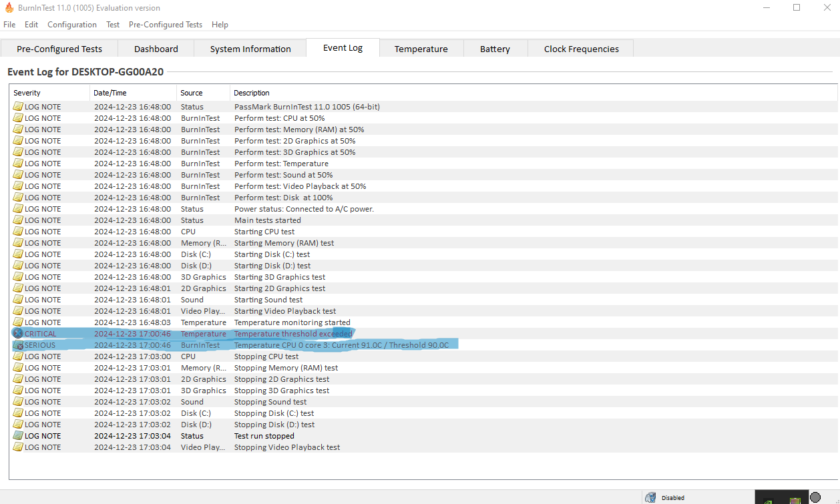Image resolution: width=840 pixels, height=504 pixels.
Task: Select the Event Log tab
Action: (x=343, y=48)
